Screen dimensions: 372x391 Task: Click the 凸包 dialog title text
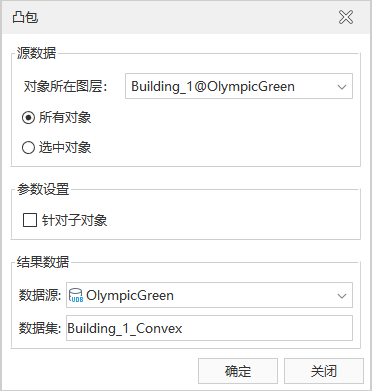click(25, 17)
